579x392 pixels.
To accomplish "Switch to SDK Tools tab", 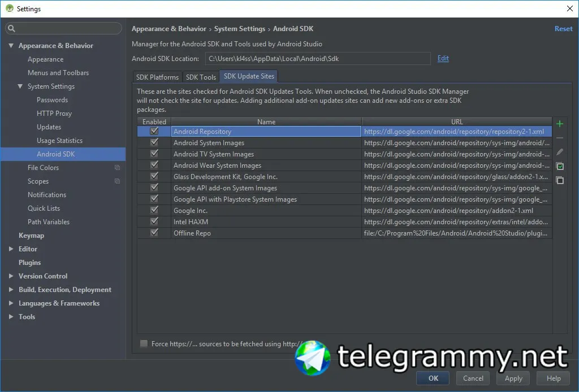I will coord(201,77).
